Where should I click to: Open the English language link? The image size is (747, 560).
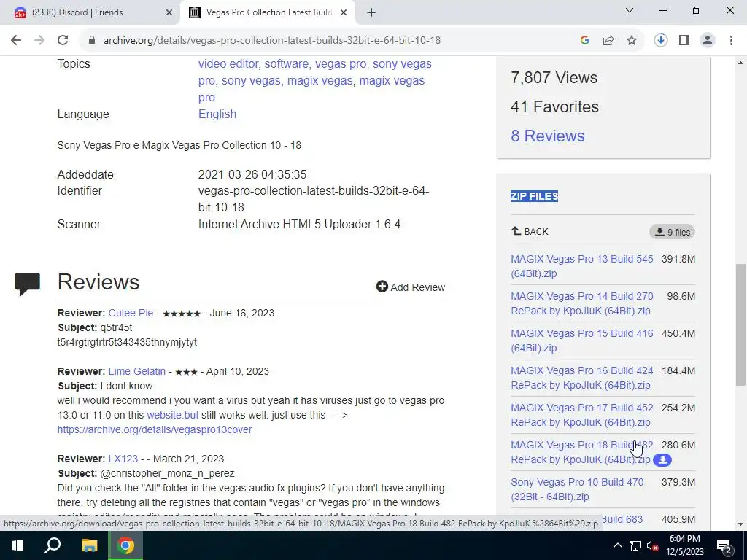[217, 114]
